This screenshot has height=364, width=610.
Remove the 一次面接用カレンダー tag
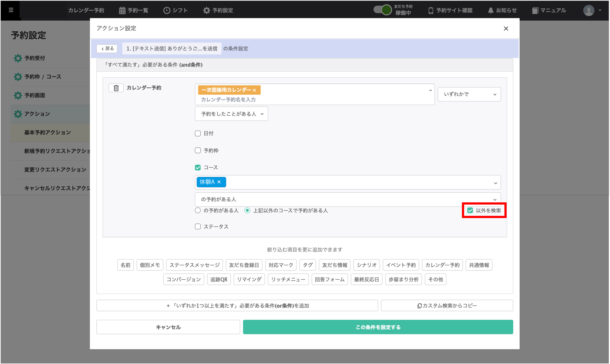pyautogui.click(x=254, y=90)
